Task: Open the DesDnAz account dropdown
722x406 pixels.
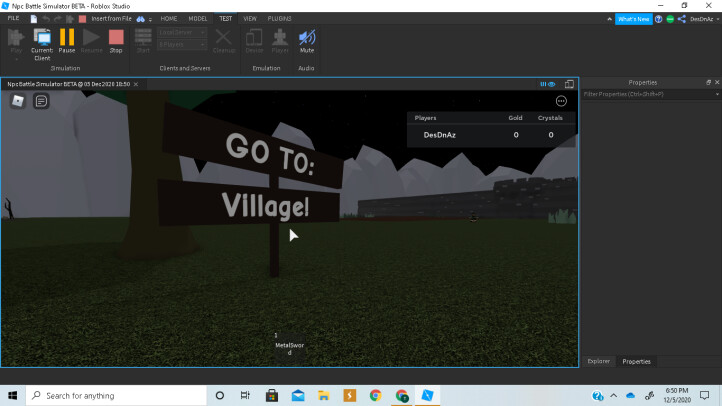Action: point(705,19)
